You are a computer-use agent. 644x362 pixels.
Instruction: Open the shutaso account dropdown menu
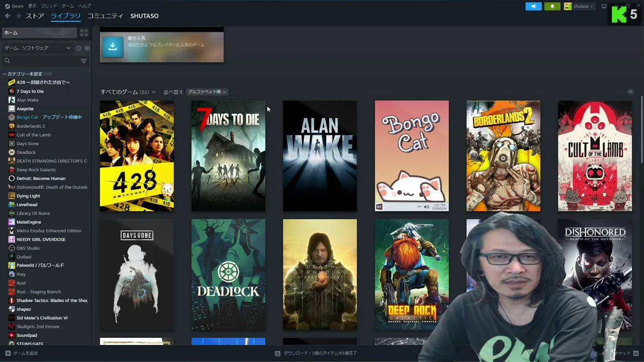[x=584, y=6]
